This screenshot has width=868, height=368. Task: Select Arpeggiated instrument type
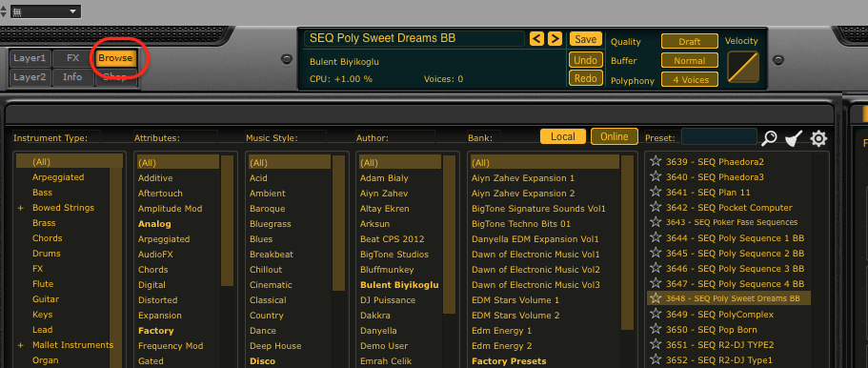coord(58,177)
